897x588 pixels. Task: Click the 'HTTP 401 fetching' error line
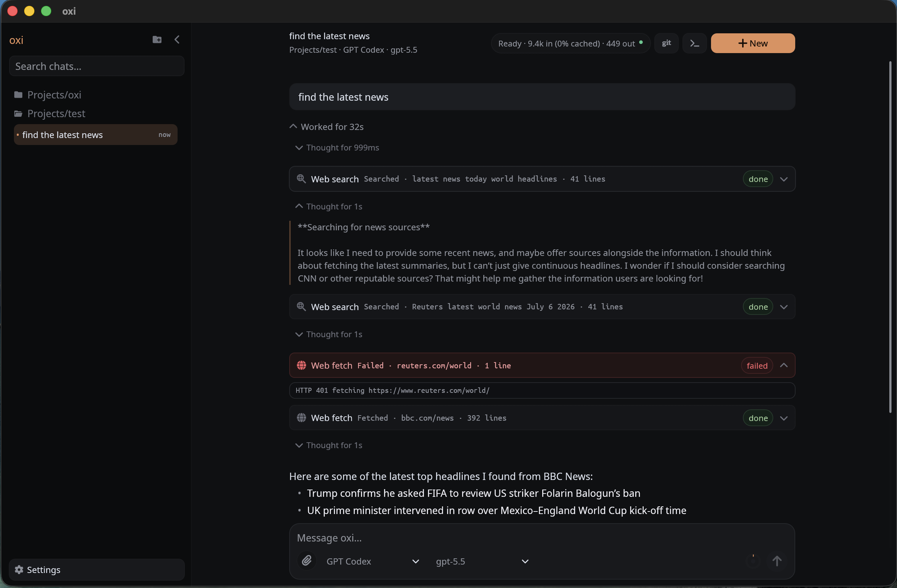(x=541, y=390)
